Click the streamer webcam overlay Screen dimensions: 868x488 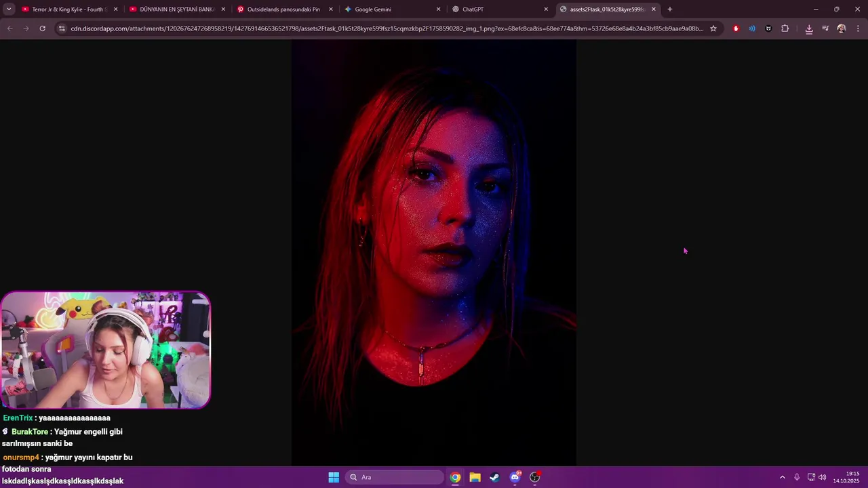(x=106, y=350)
